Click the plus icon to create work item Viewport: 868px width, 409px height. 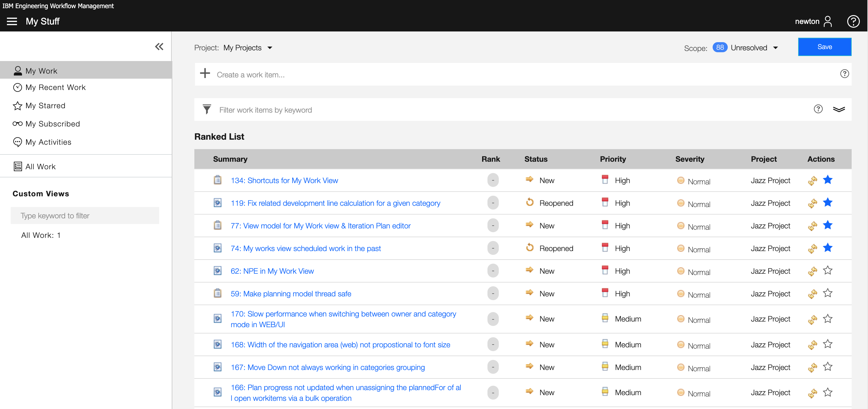pos(205,74)
